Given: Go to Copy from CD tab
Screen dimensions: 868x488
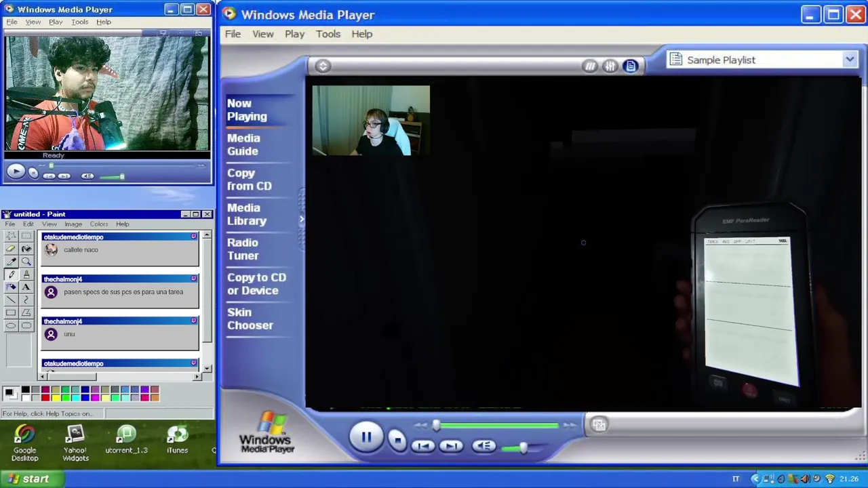Looking at the screenshot, I should (x=249, y=180).
